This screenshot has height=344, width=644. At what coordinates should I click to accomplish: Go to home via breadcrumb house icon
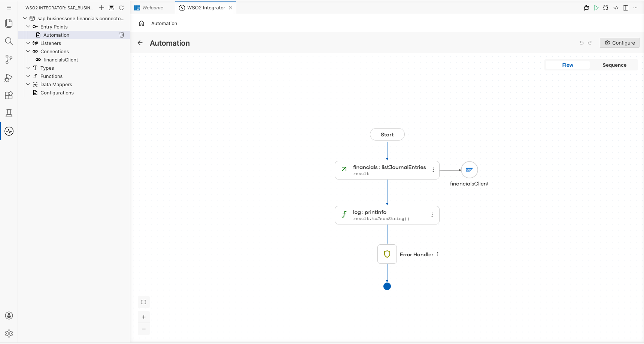click(142, 23)
